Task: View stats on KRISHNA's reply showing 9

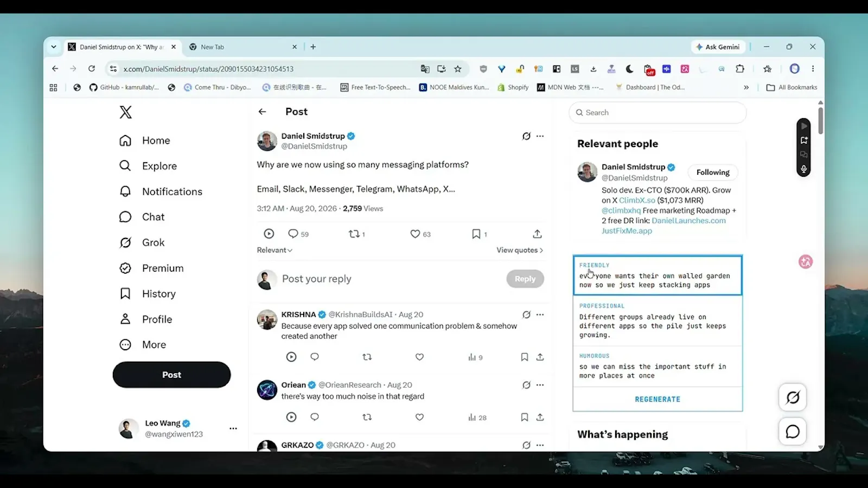Action: 475,357
